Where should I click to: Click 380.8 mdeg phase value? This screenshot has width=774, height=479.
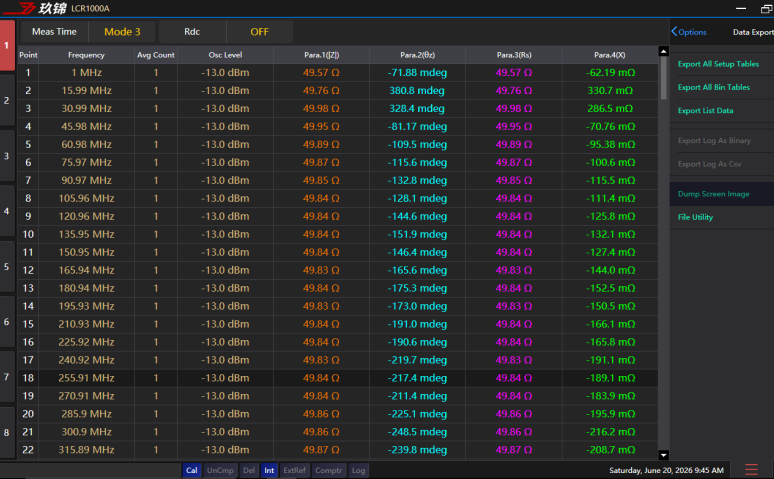point(417,90)
